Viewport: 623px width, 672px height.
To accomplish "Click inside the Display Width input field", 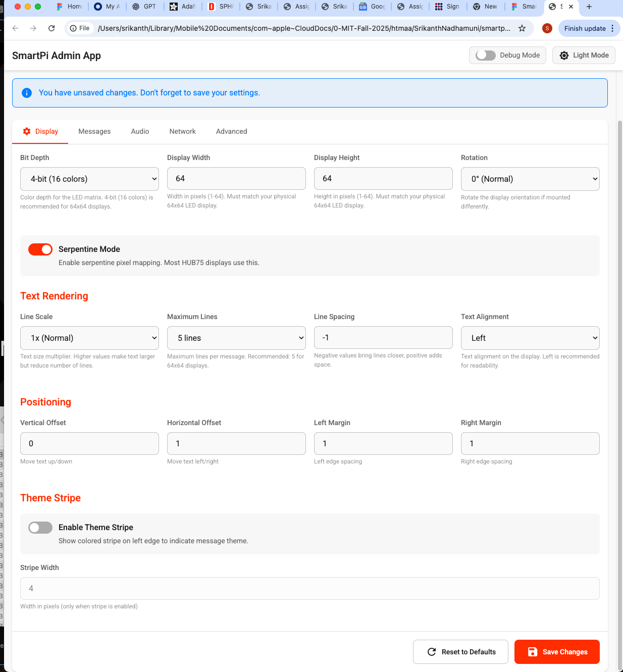I will (236, 178).
